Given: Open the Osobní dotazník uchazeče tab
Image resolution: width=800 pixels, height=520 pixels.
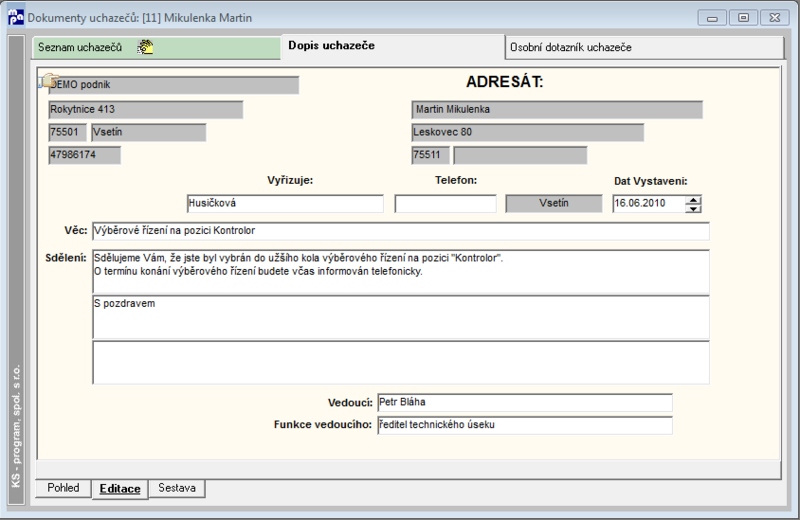Looking at the screenshot, I should click(644, 47).
